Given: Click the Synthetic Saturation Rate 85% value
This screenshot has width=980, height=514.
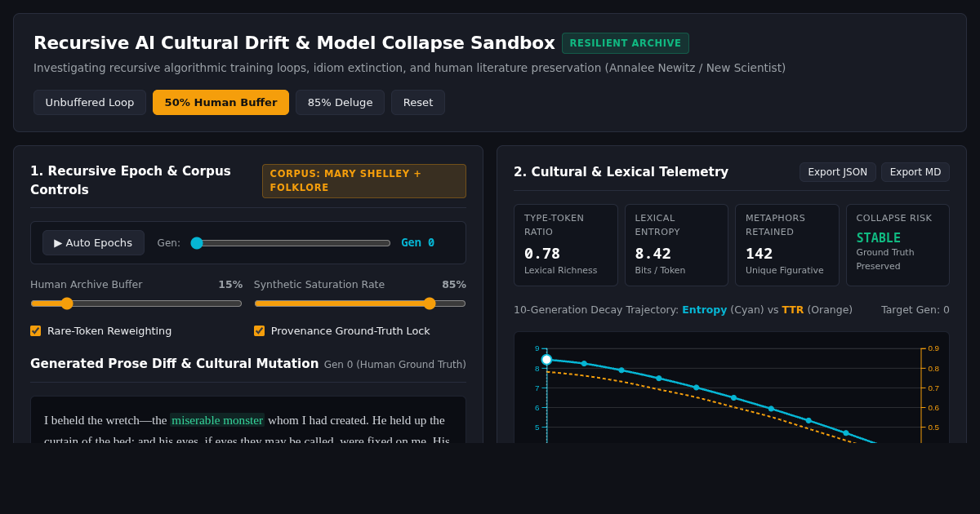Looking at the screenshot, I should point(454,285).
